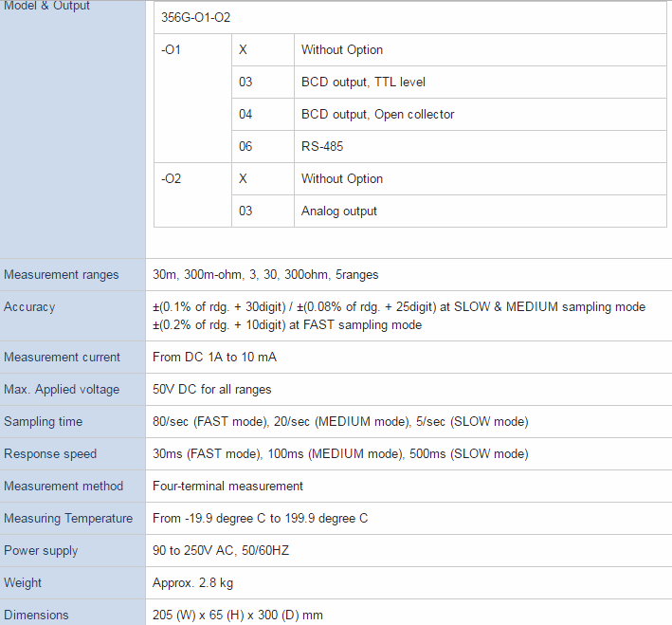
Task: Click the '-O1' option group cell
Action: pyautogui.click(x=172, y=50)
